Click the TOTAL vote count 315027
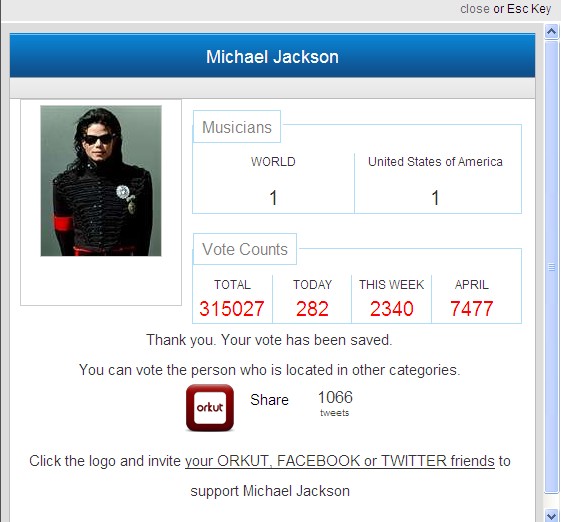This screenshot has width=561, height=522. click(232, 308)
